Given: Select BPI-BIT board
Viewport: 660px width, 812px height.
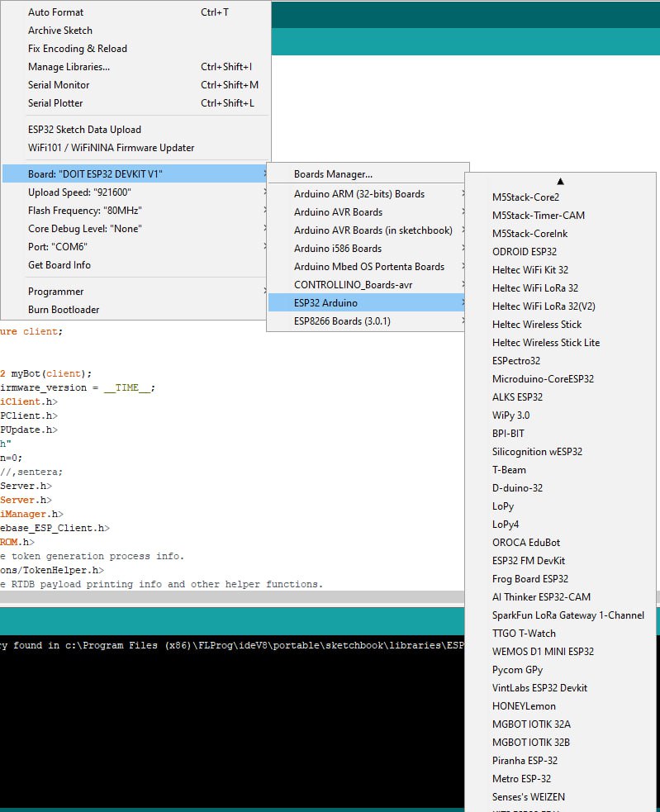Looking at the screenshot, I should pos(561,434).
